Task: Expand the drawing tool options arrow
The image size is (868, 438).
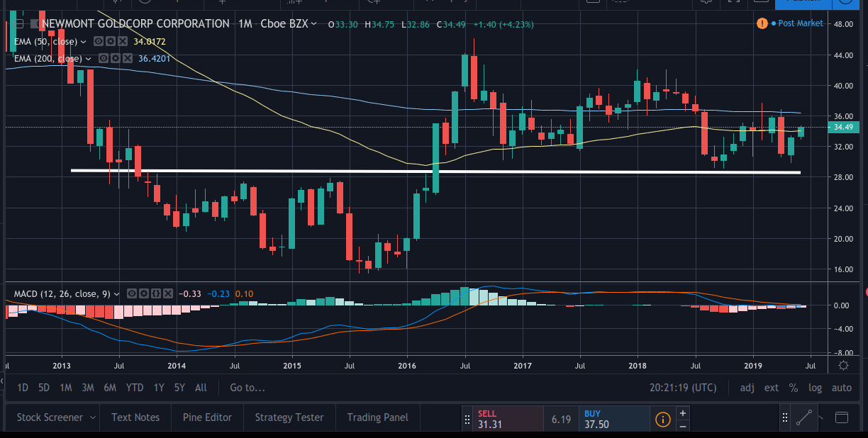Action: pos(820,417)
